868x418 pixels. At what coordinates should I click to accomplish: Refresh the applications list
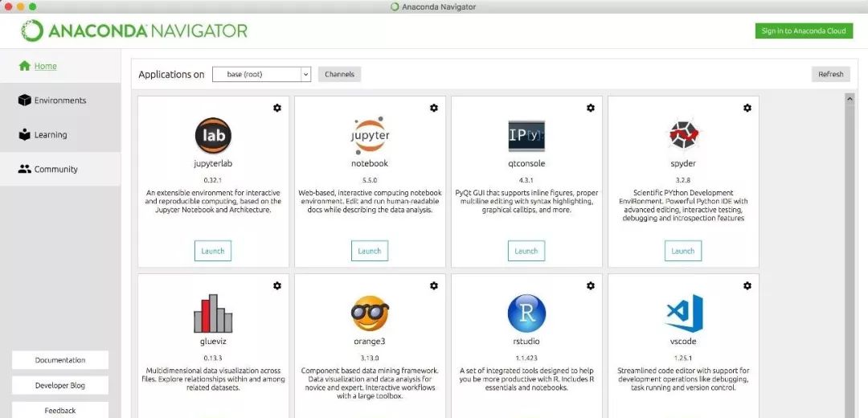click(x=830, y=74)
